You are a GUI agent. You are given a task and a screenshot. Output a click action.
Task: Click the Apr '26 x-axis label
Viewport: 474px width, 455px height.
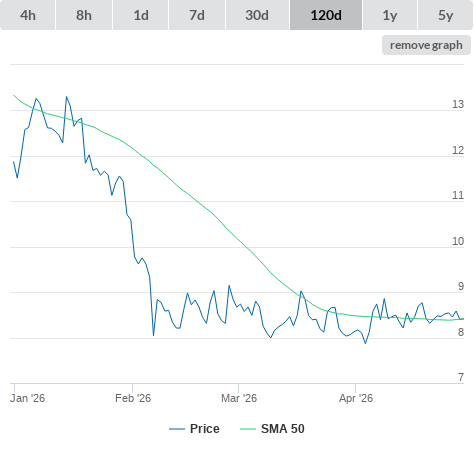(x=356, y=398)
